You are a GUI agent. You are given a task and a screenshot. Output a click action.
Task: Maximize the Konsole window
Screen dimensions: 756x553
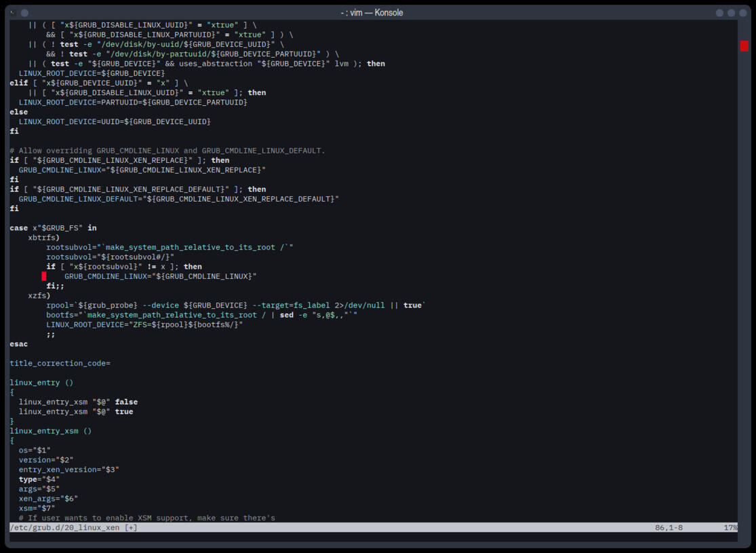[x=731, y=13]
